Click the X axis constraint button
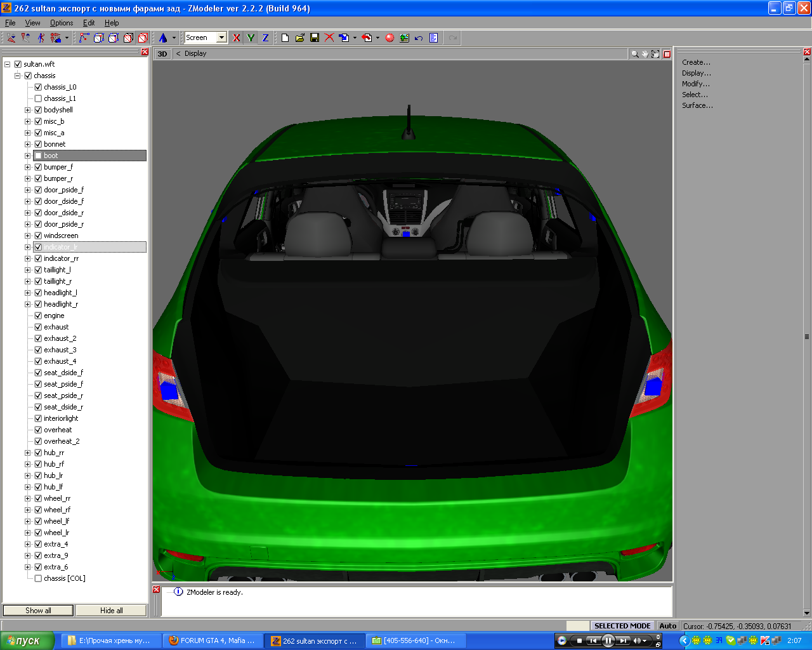Screen dimensions: 812x650 pyautogui.click(x=237, y=38)
